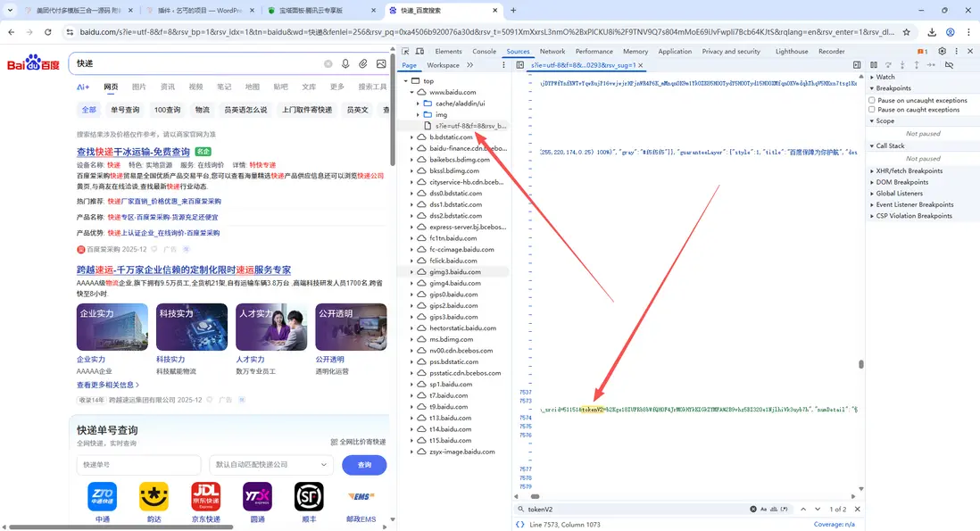Collapse the www.baidu.com tree node
Viewport: 980px width, 531px height.
411,92
